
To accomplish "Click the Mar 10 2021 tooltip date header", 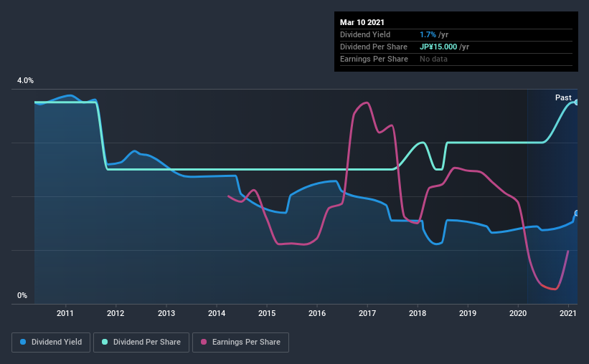I will pos(362,22).
